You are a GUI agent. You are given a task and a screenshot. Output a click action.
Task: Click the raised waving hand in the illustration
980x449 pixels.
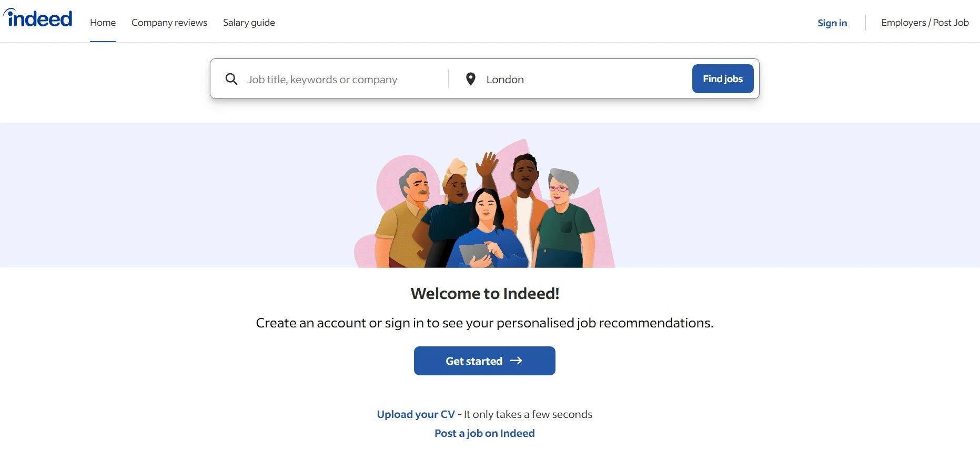[487, 164]
